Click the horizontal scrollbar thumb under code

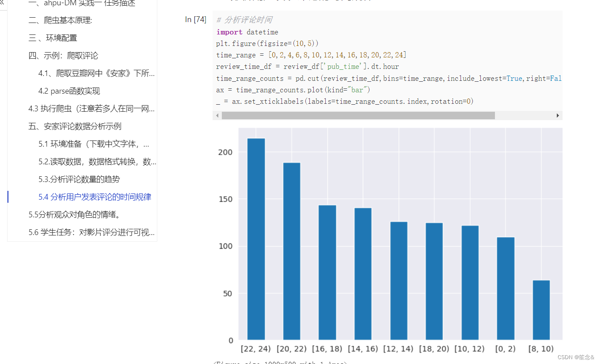point(358,115)
